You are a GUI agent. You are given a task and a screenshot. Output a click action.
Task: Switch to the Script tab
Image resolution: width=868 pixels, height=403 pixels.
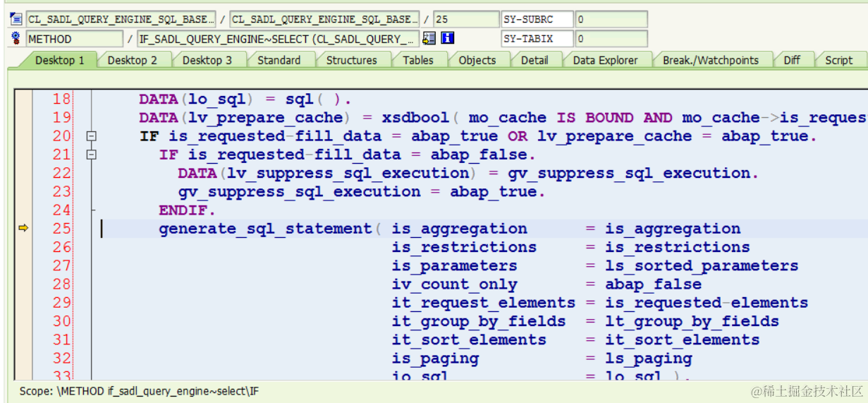(839, 60)
